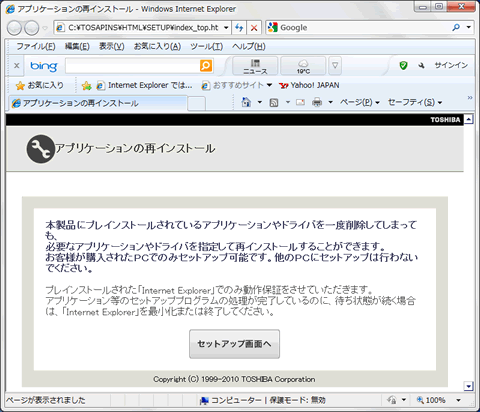This screenshot has width=480, height=412.
Task: Click the green shield security icon
Action: 403,65
